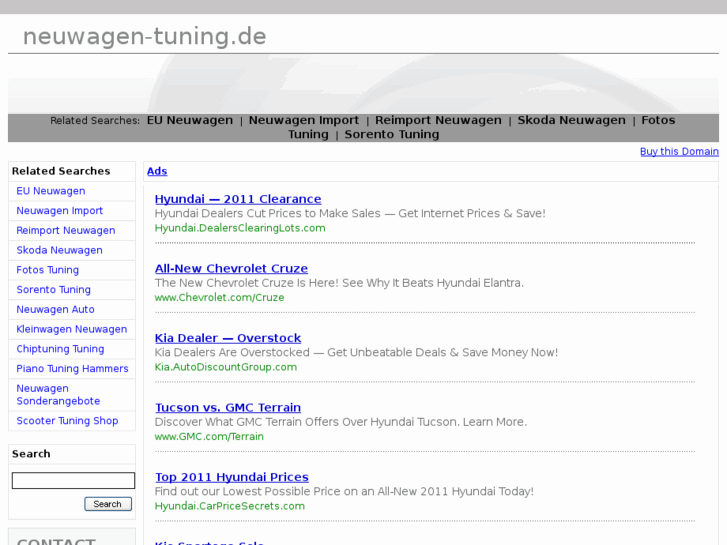
Task: Click the Search button
Action: [x=108, y=504]
